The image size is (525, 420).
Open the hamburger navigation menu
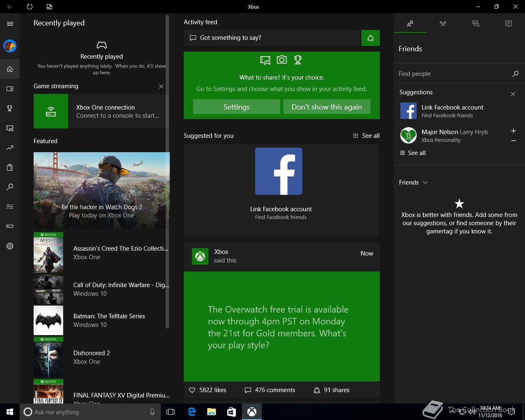point(10,24)
